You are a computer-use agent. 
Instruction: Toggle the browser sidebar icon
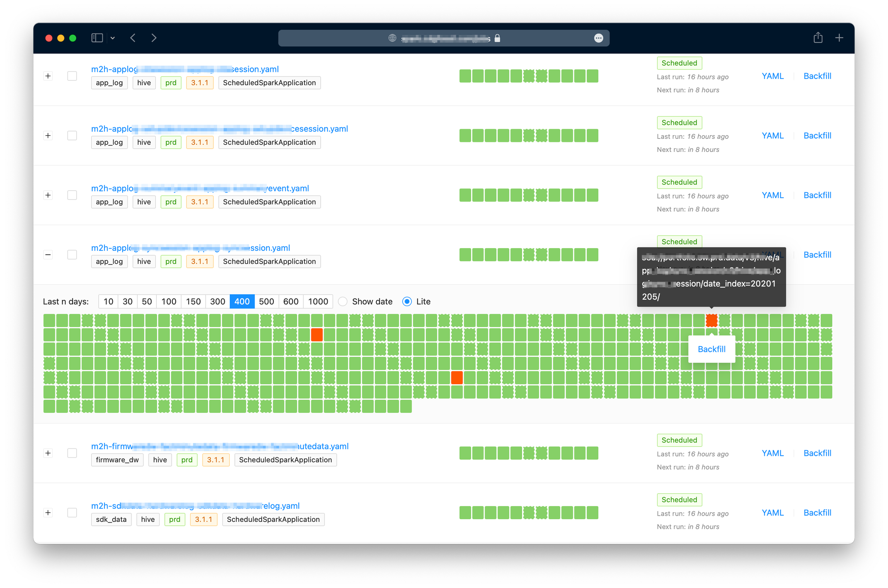pyautogui.click(x=97, y=37)
